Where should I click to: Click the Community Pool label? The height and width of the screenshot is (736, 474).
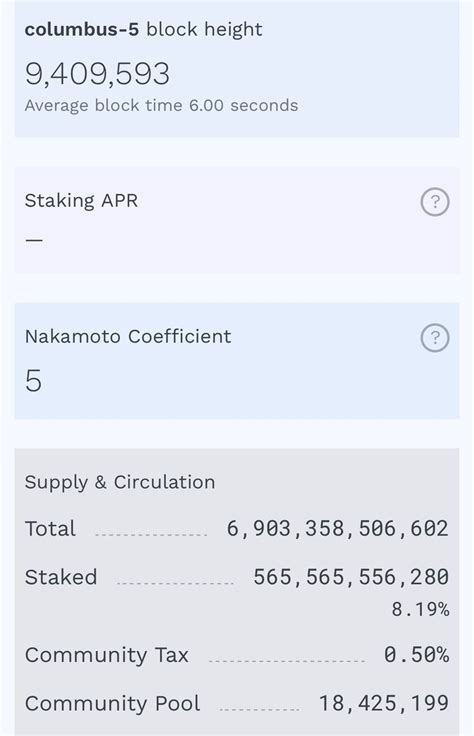(112, 703)
